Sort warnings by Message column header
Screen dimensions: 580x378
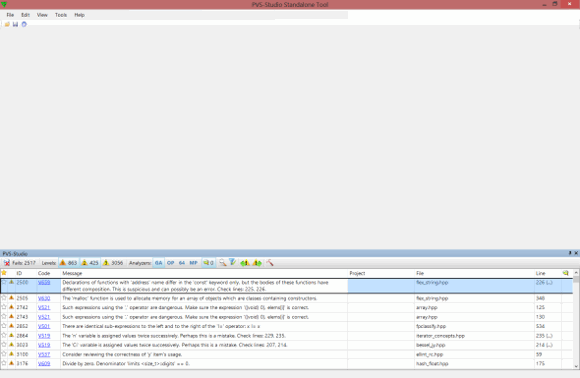click(x=72, y=273)
